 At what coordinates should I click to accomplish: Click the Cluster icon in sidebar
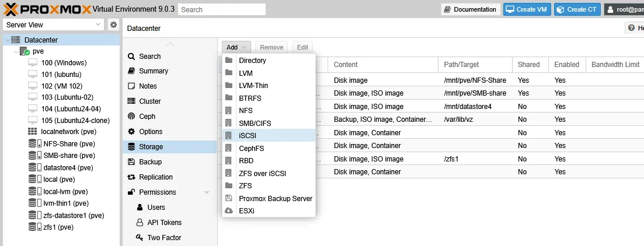131,101
